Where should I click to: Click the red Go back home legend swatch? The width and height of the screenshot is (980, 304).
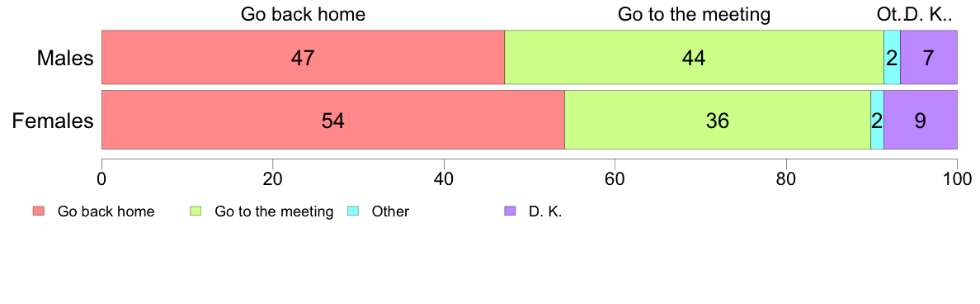click(38, 211)
